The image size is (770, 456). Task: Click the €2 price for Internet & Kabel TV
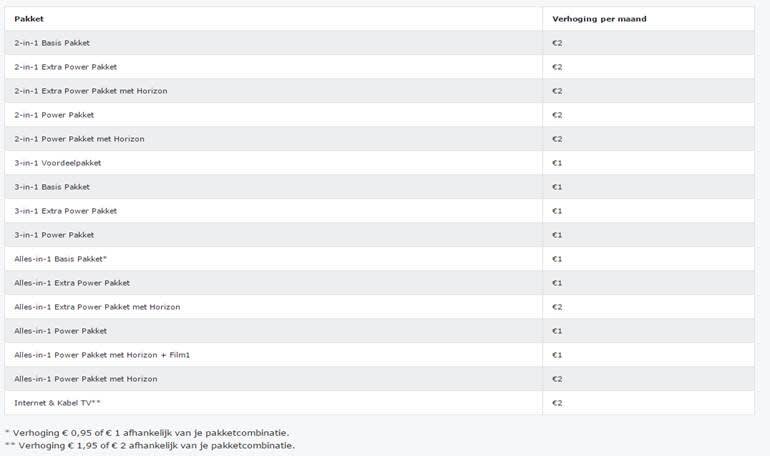pos(557,403)
